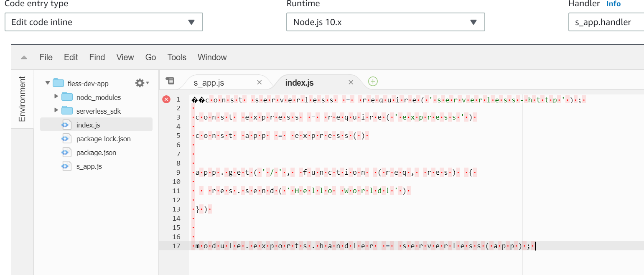Click the node_modules folder icon

click(x=67, y=97)
